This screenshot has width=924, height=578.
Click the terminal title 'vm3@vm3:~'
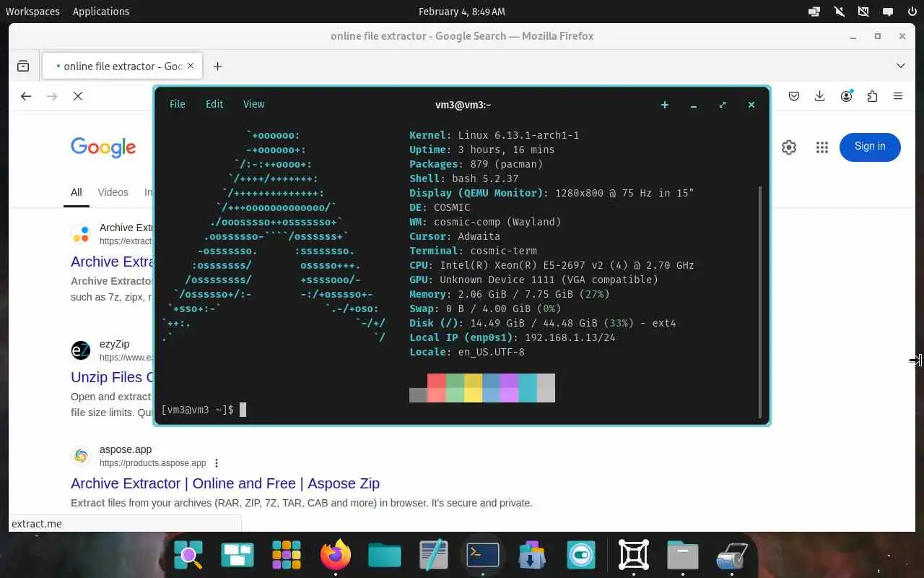pos(463,105)
